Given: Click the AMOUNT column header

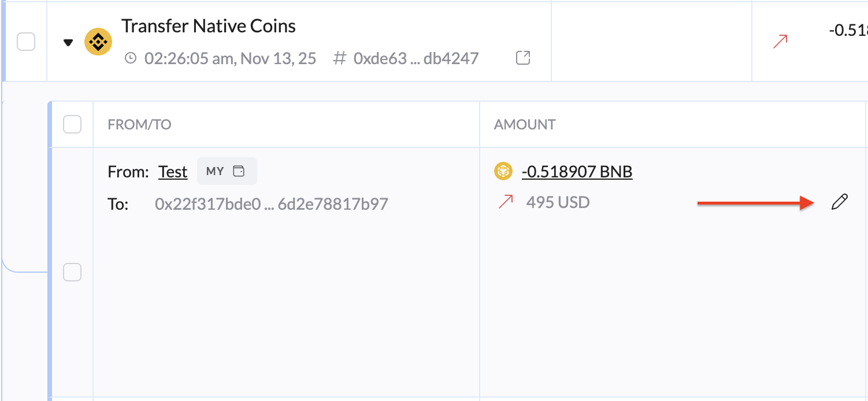Looking at the screenshot, I should [525, 124].
